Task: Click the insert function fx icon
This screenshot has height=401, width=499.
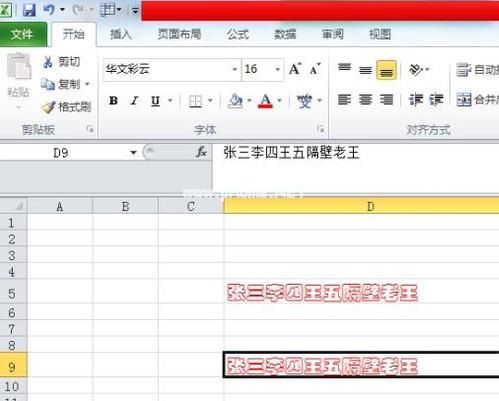Action: pyautogui.click(x=201, y=153)
